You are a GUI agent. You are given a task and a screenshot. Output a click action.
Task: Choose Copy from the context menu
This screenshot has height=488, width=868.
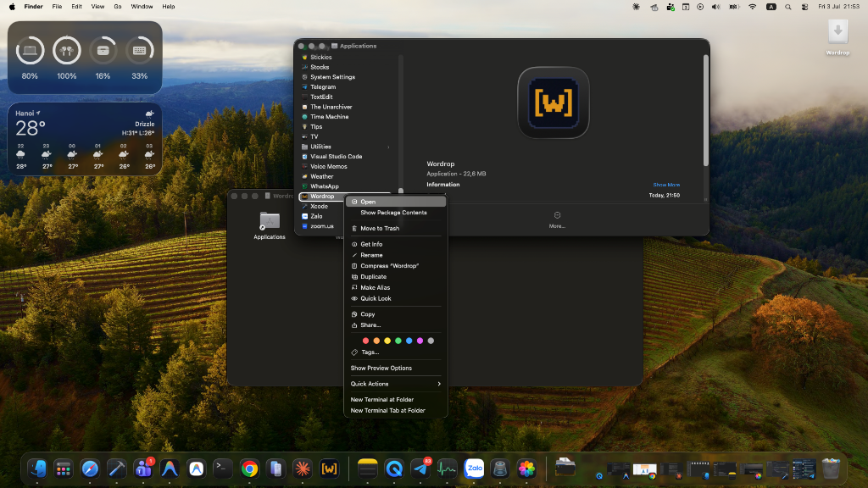click(396, 314)
